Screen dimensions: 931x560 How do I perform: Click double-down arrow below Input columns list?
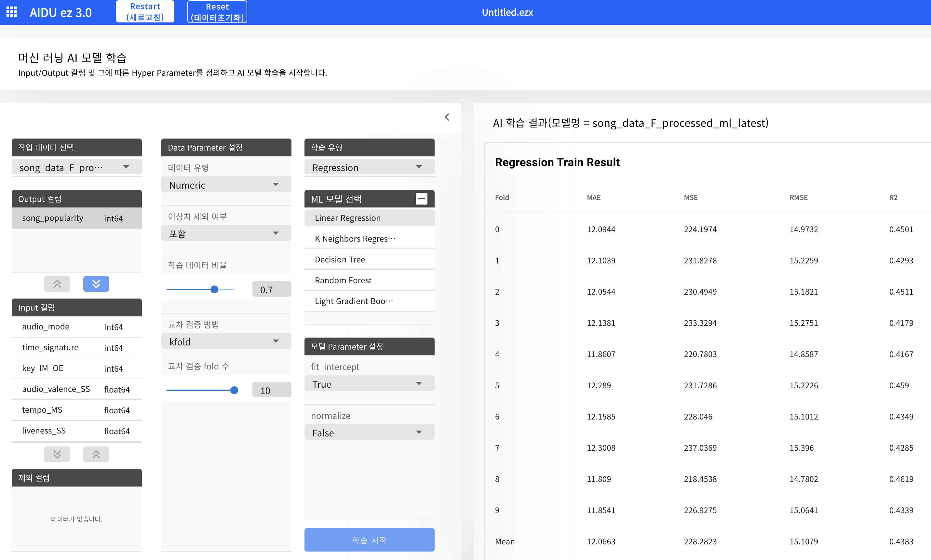click(57, 454)
